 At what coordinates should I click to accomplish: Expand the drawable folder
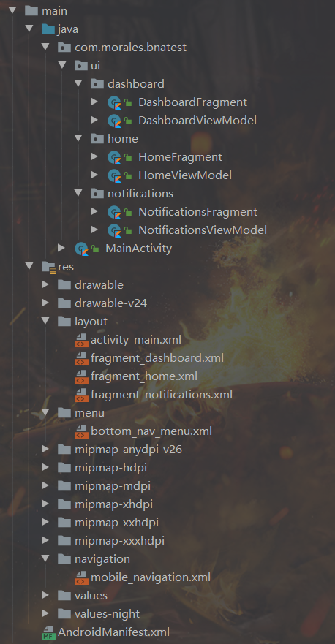(45, 284)
